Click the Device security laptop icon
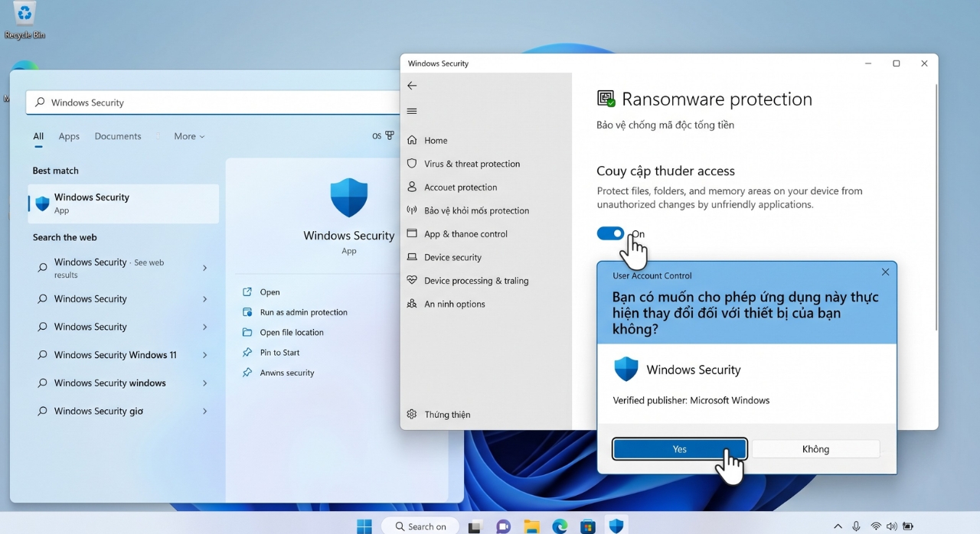The height and width of the screenshot is (534, 980). pos(412,257)
